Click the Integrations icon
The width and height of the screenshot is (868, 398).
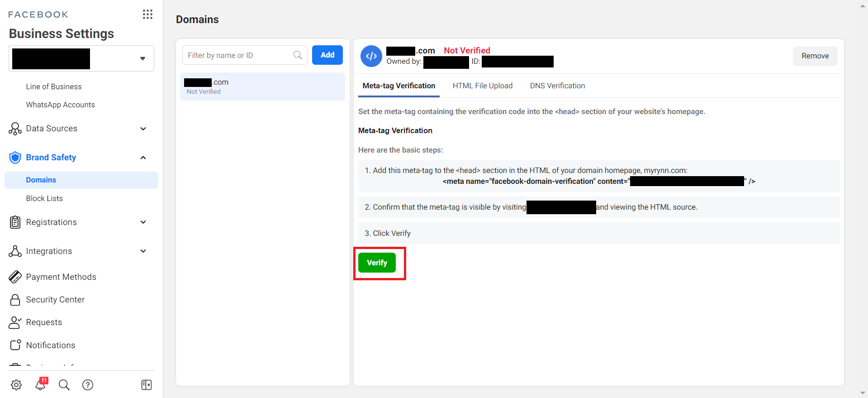click(x=15, y=251)
